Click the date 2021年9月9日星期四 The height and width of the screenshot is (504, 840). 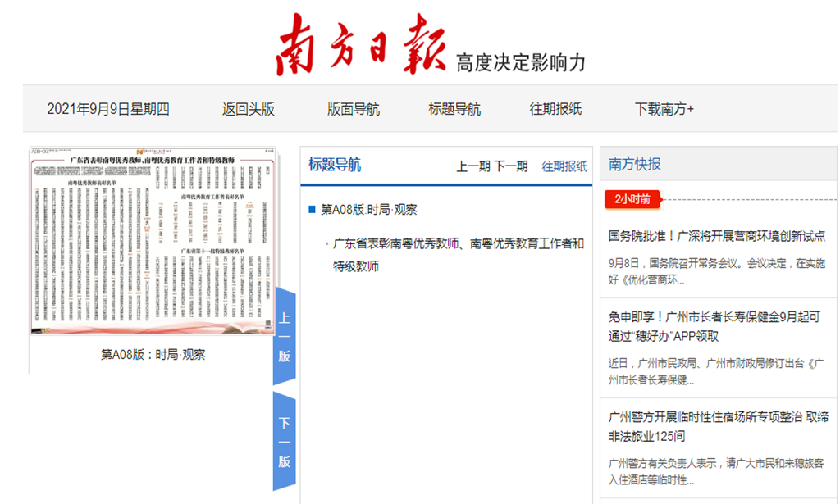108,109
